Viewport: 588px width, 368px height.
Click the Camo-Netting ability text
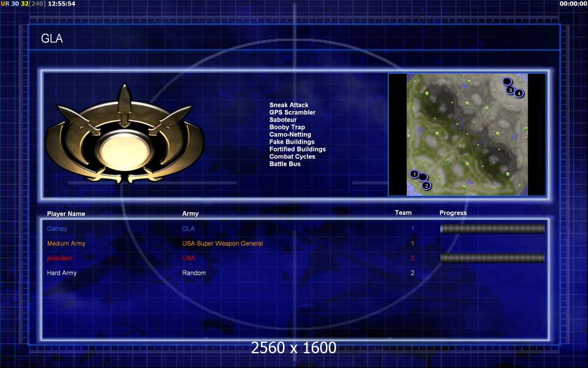point(290,134)
